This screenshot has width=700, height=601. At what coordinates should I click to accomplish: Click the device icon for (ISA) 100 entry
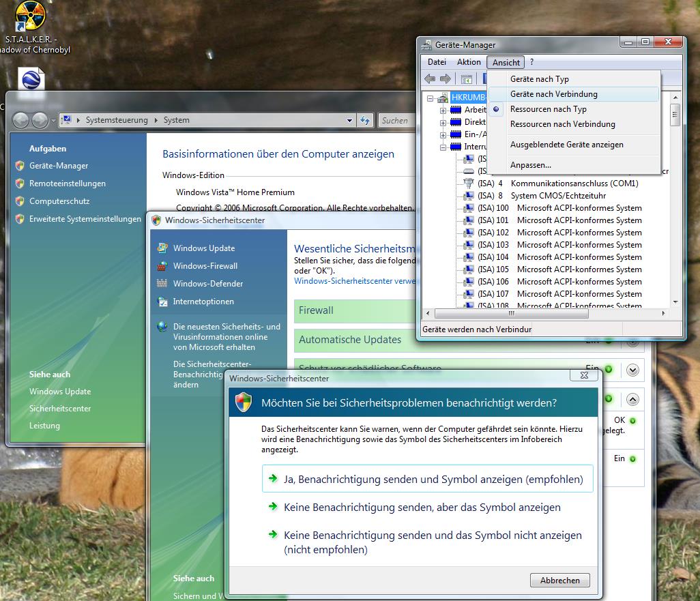coord(468,208)
